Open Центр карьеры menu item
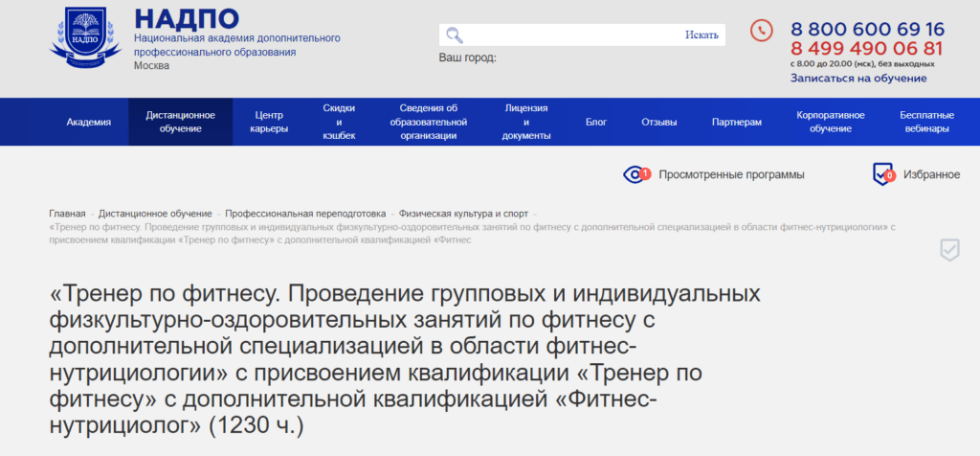 point(269,122)
